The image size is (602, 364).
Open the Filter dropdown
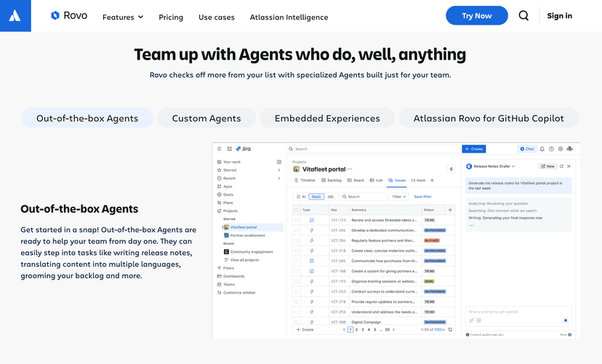(x=399, y=196)
